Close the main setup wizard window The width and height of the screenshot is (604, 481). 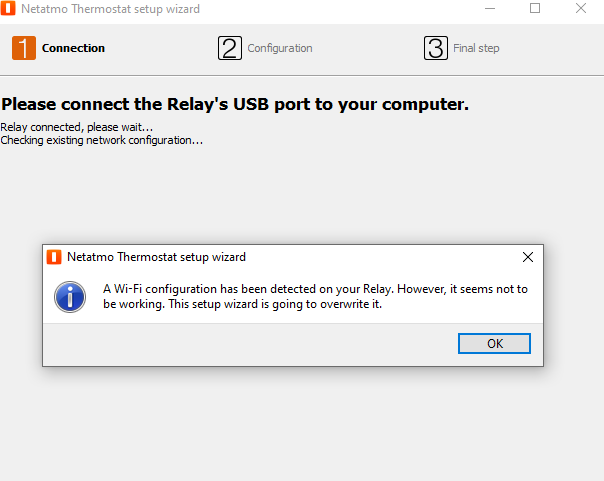581,9
